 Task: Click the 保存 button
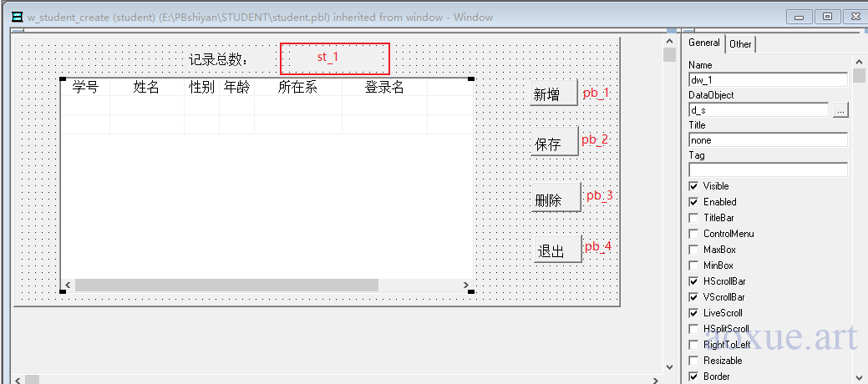click(x=554, y=142)
